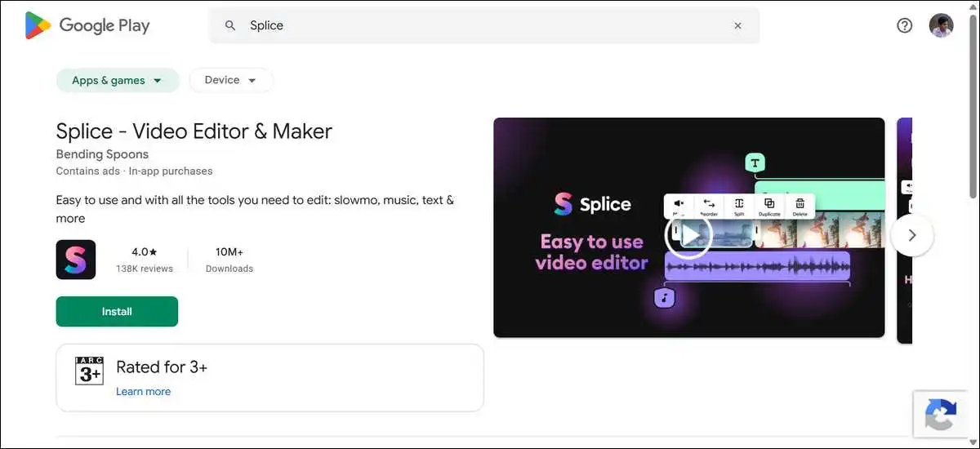Open the Bending Spoons developer page
Image resolution: width=980 pixels, height=449 pixels.
coord(102,154)
